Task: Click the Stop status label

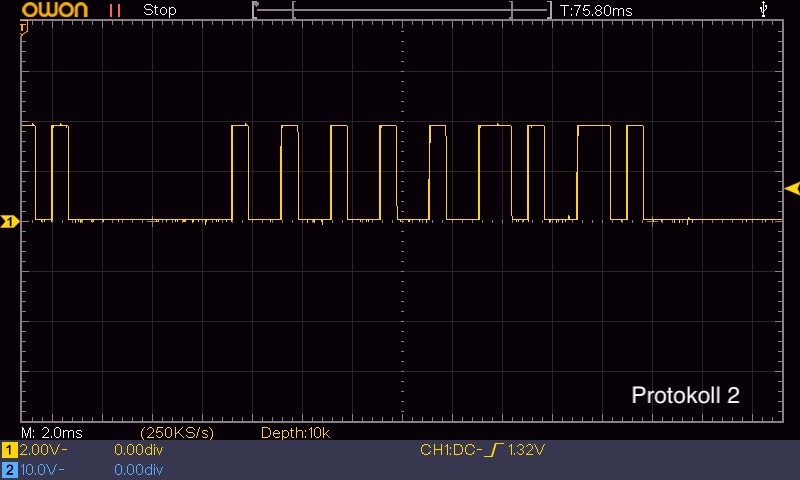Action: coord(160,10)
